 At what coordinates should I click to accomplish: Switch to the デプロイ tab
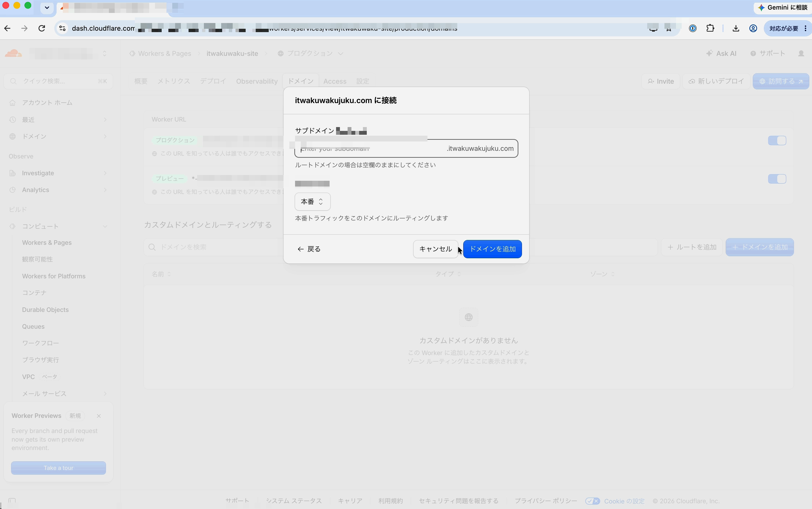click(213, 81)
